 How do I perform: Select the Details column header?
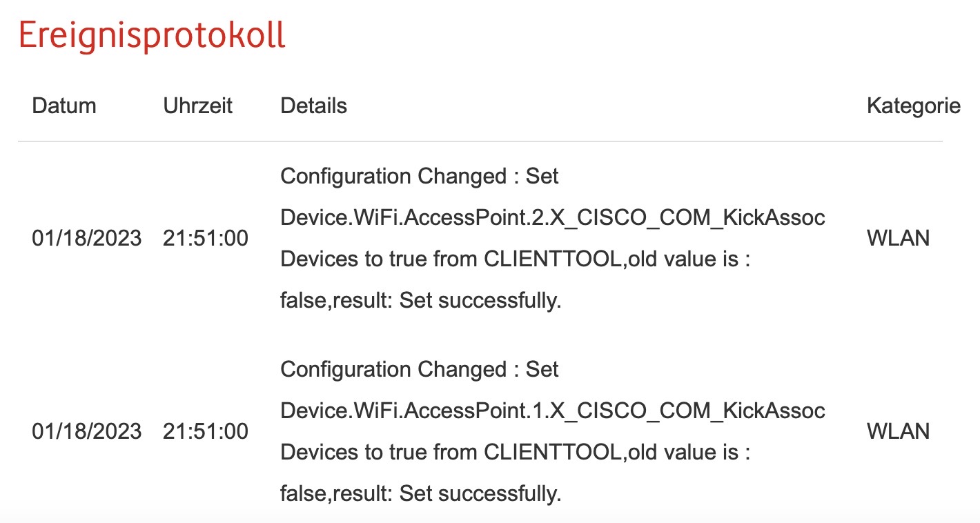313,106
